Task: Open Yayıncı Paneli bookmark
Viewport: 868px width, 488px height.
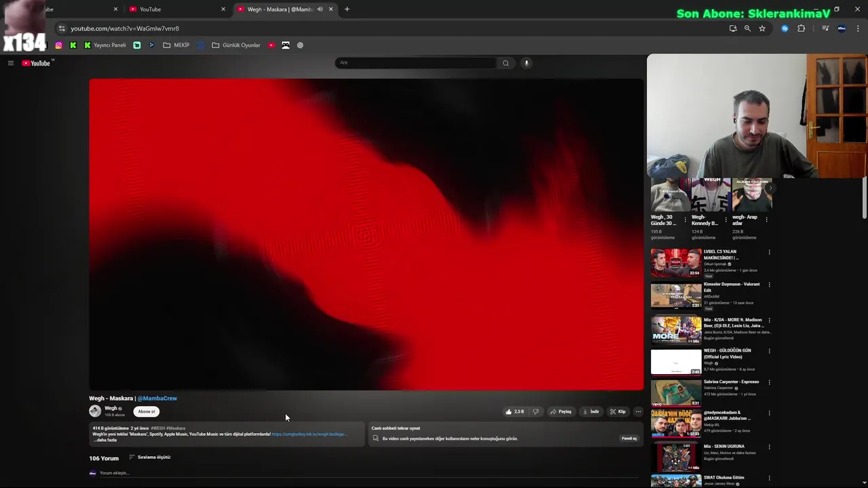Action: (105, 45)
